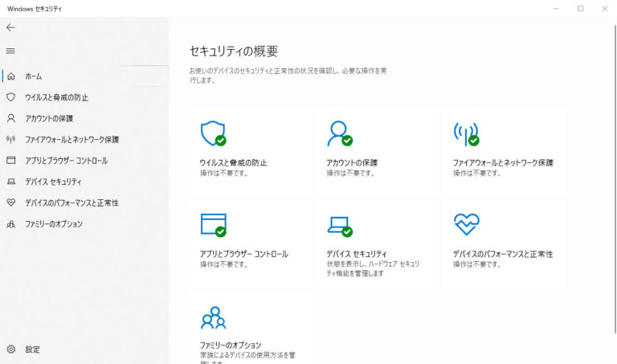Viewport: 617px width, 364px height.
Task: Select ホーム in the sidebar
Action: click(x=34, y=76)
